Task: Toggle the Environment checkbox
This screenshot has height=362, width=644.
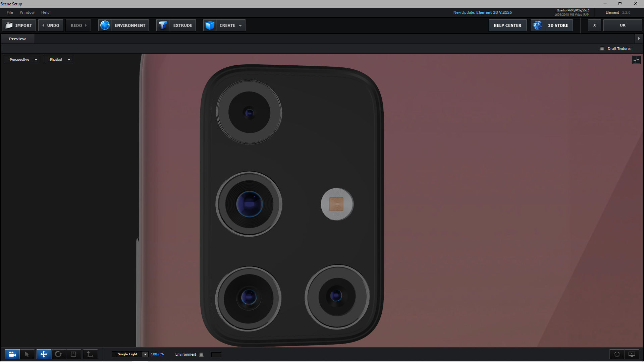Action: tap(201, 355)
